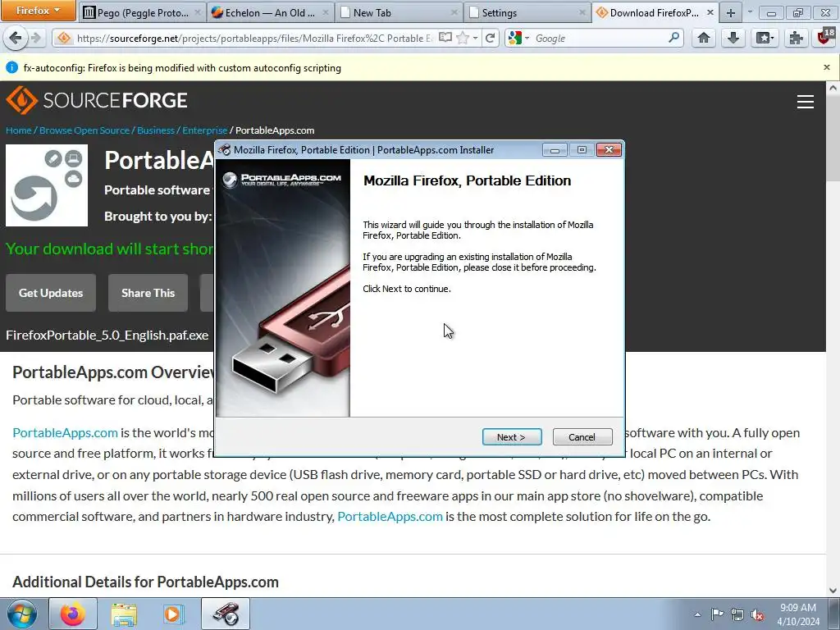Follow the Enterprise breadcrumb link
Image resolution: width=840 pixels, height=630 pixels.
click(204, 130)
